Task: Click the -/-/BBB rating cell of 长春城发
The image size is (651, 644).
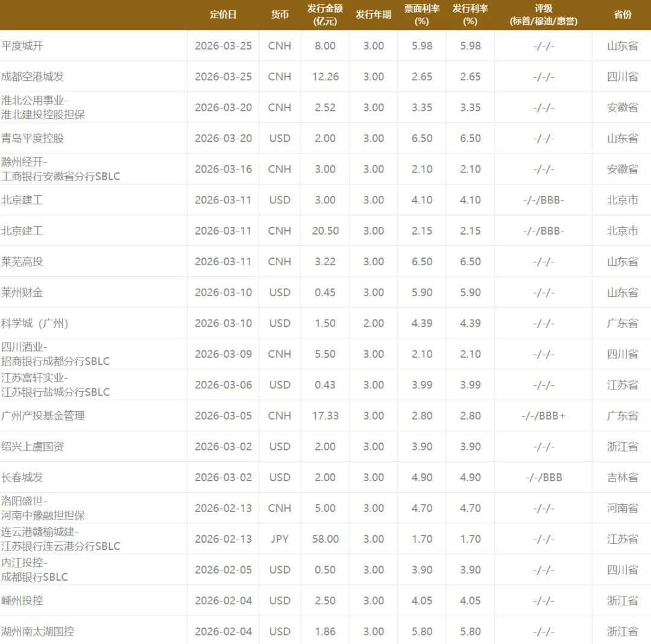Action: point(543,477)
